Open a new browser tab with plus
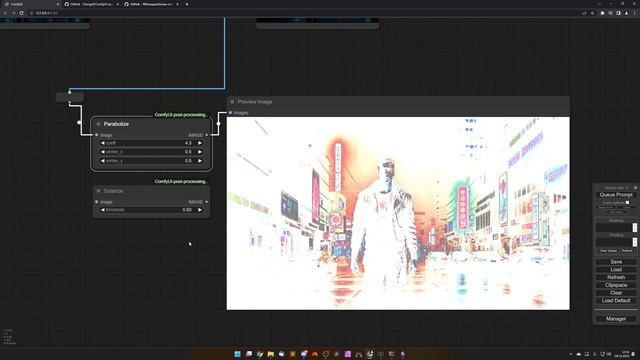640x360 pixels. (x=187, y=4)
